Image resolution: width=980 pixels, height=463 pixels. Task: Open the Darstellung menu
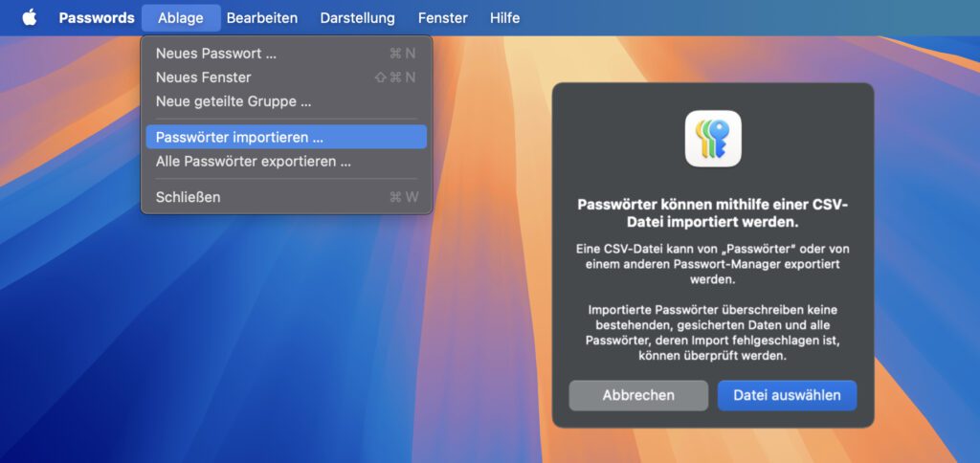tap(358, 18)
